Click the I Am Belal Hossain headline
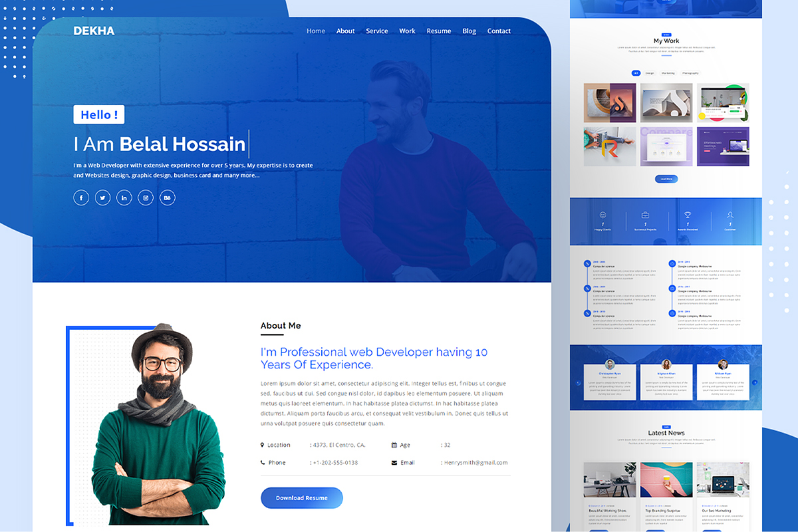This screenshot has width=798, height=532. (x=160, y=144)
